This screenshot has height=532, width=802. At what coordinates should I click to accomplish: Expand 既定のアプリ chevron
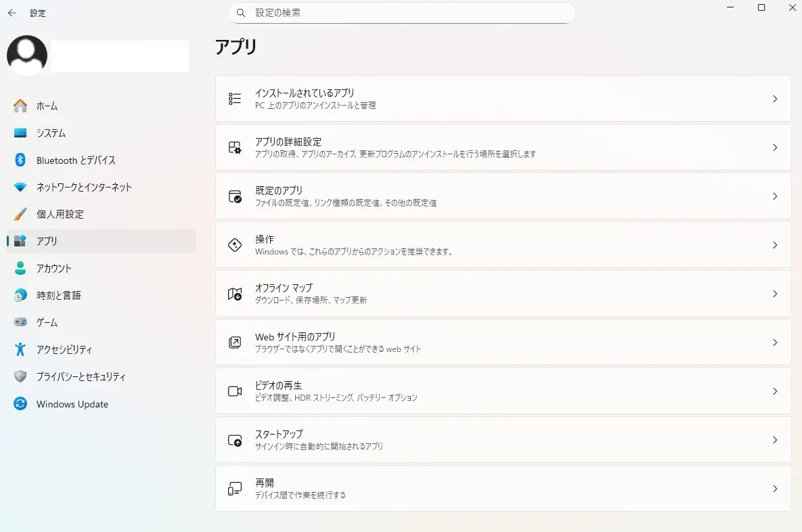tap(775, 196)
